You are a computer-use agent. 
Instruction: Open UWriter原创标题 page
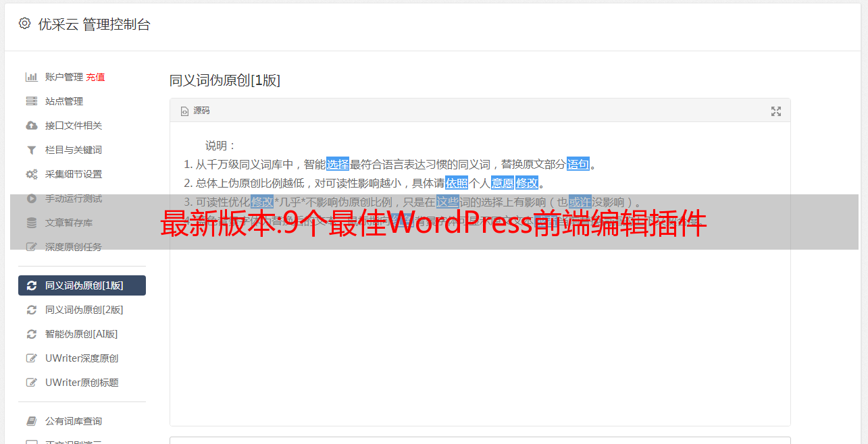pos(82,383)
